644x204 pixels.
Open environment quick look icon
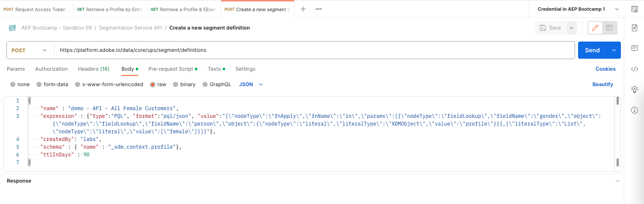point(635,9)
